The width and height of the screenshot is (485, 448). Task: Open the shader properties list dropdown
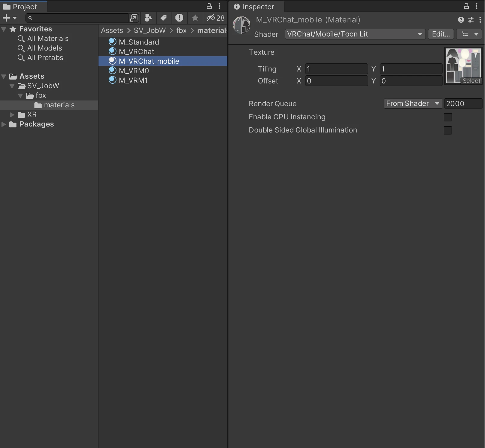coord(469,34)
